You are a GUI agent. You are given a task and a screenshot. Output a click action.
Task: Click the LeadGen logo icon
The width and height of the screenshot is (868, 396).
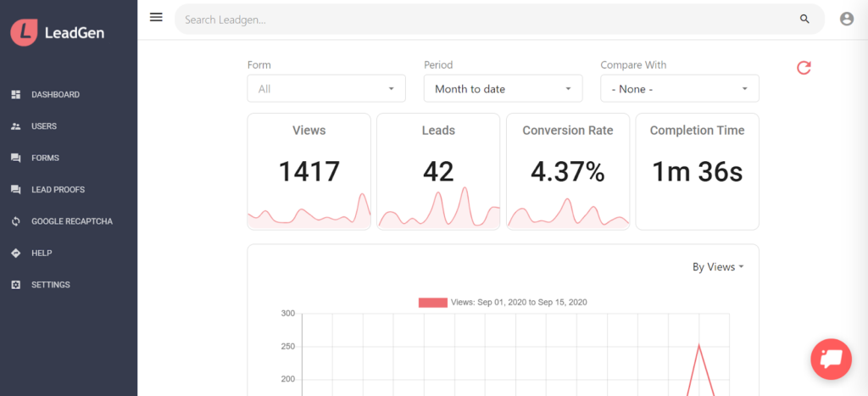pyautogui.click(x=24, y=33)
